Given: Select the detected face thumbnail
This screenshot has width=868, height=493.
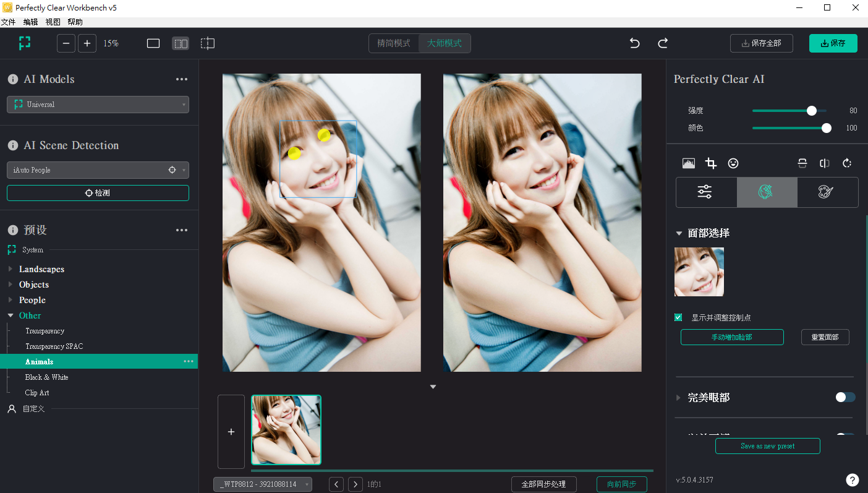Looking at the screenshot, I should 699,272.
